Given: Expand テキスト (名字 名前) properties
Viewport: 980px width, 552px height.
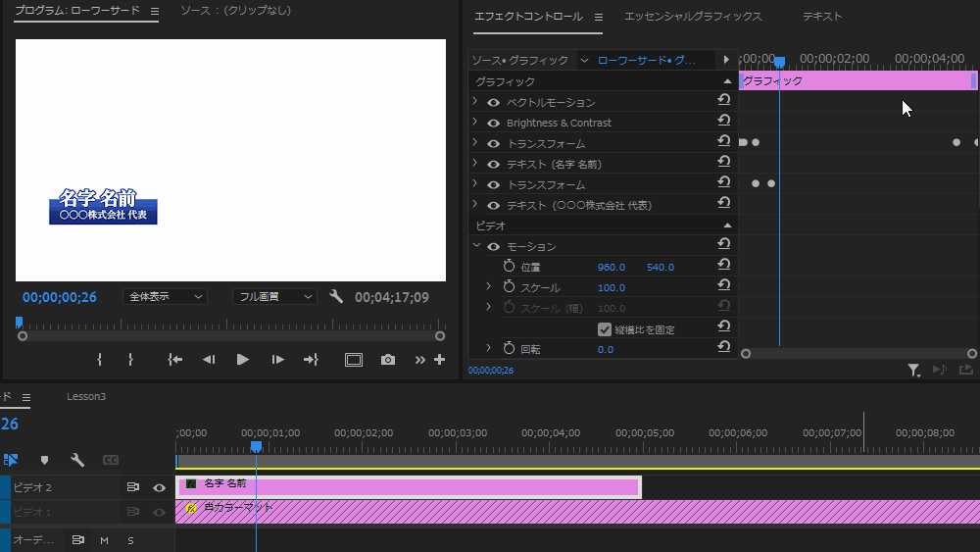Looking at the screenshot, I should (475, 163).
